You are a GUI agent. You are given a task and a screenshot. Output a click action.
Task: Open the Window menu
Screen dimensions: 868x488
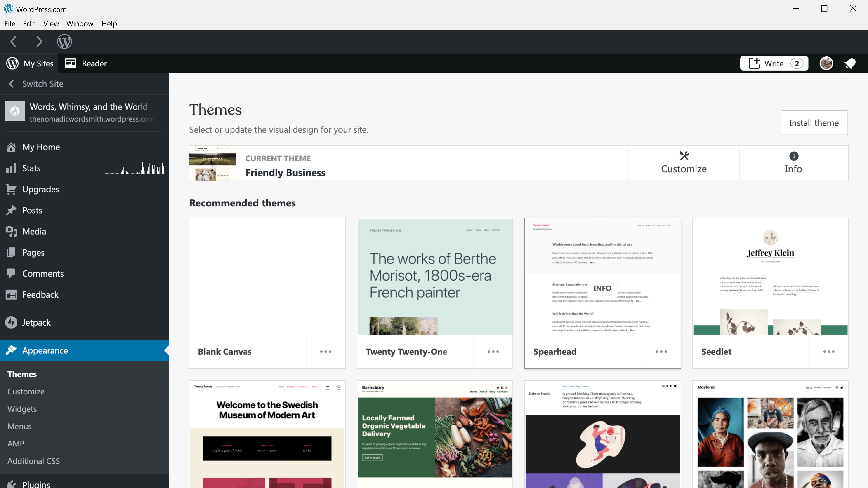pyautogui.click(x=80, y=23)
